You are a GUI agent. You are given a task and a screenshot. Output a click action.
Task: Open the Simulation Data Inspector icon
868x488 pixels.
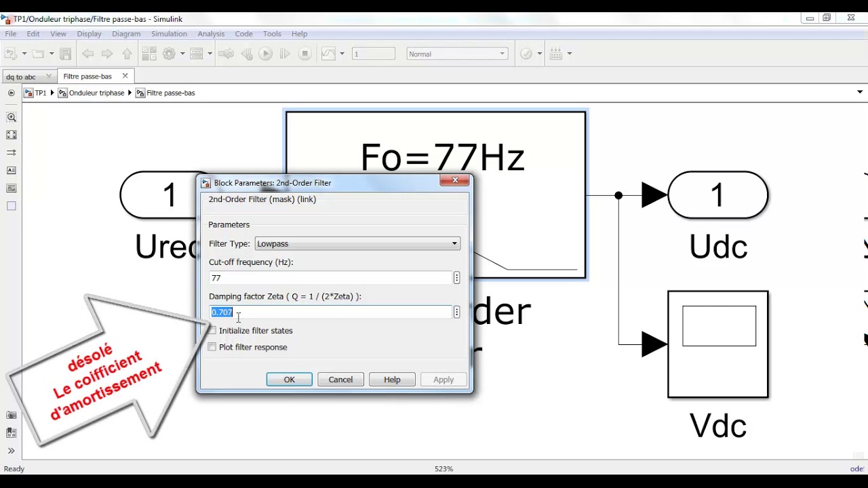[329, 54]
